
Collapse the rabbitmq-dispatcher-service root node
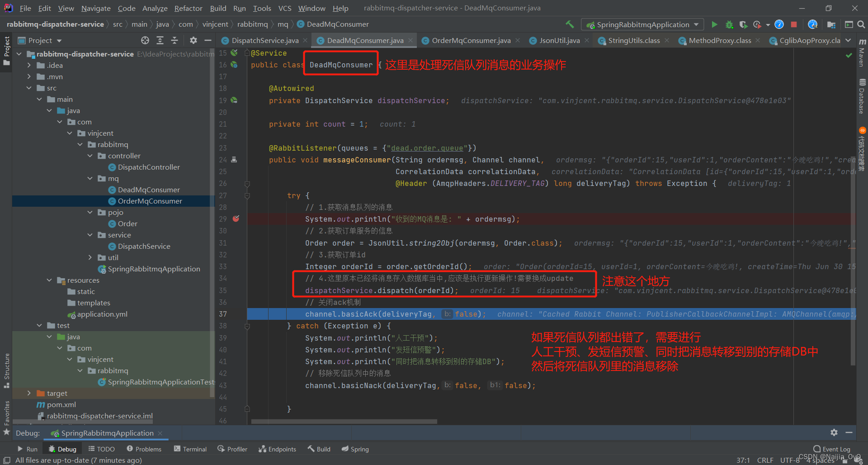[x=19, y=54]
